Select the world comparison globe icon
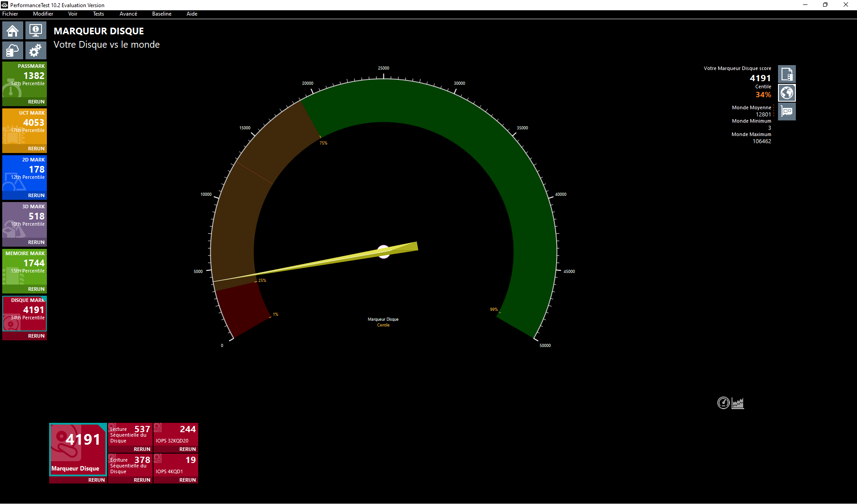857x504 pixels. [x=786, y=93]
